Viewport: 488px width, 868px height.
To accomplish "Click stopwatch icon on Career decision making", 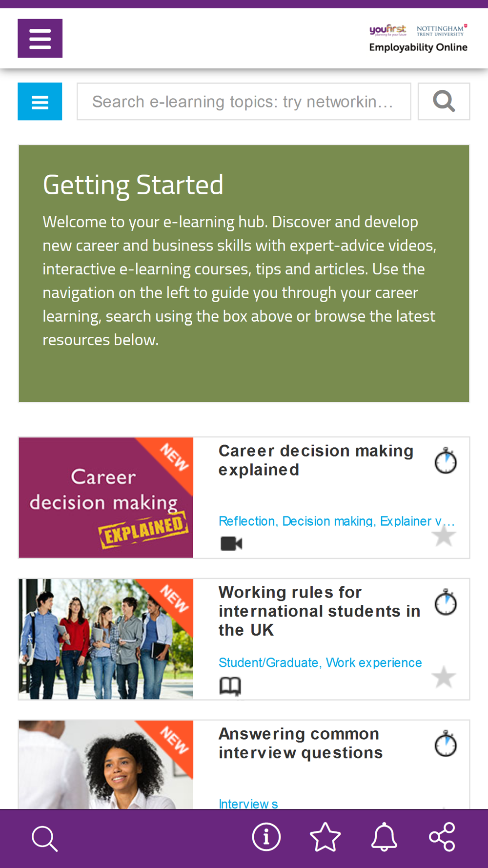I will pyautogui.click(x=446, y=461).
